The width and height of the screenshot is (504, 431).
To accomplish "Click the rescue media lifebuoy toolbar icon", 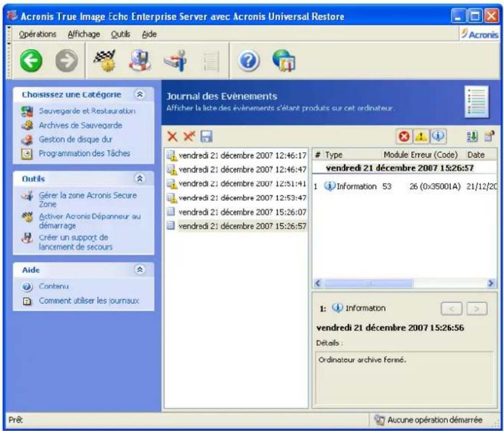I will (x=140, y=60).
